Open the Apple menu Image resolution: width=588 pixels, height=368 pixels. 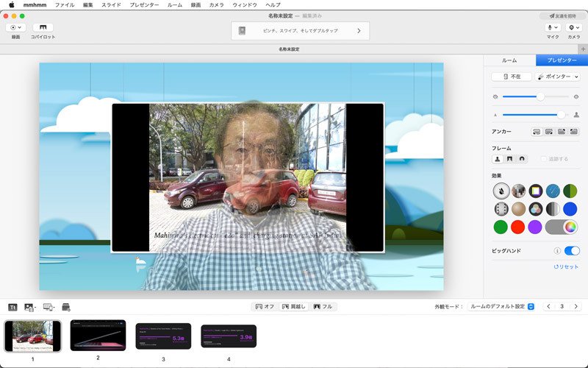(11, 5)
